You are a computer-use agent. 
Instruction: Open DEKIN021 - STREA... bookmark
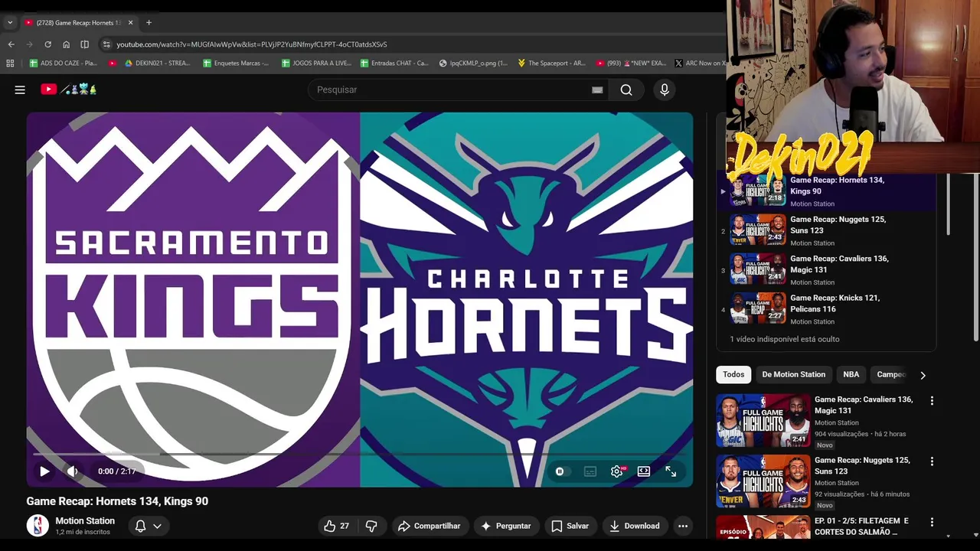click(x=157, y=64)
